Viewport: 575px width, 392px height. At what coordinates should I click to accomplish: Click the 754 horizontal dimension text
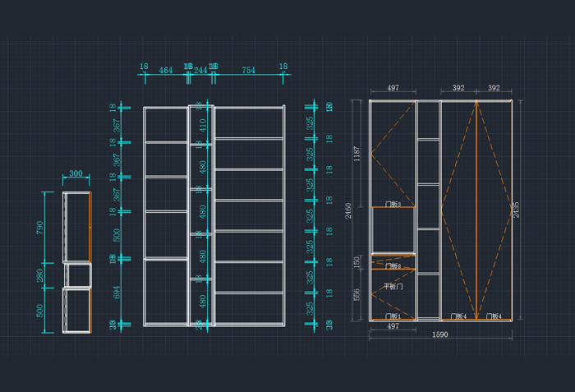(x=248, y=71)
